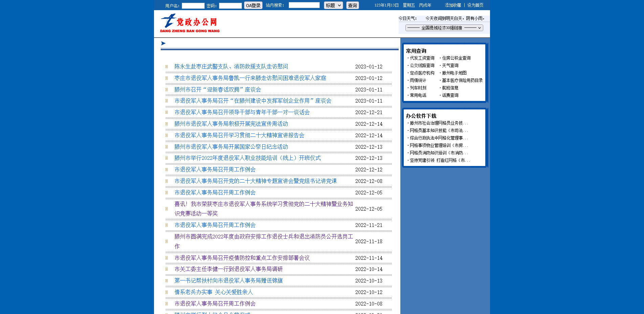Click the bullet icon beside 滕州市召开迎新春话双拥座谈会
The width and height of the screenshot is (644, 314).
click(167, 90)
